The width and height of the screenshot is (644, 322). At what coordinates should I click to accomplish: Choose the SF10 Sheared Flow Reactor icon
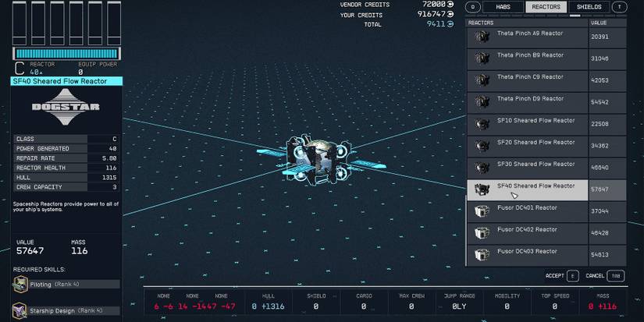[x=482, y=124]
